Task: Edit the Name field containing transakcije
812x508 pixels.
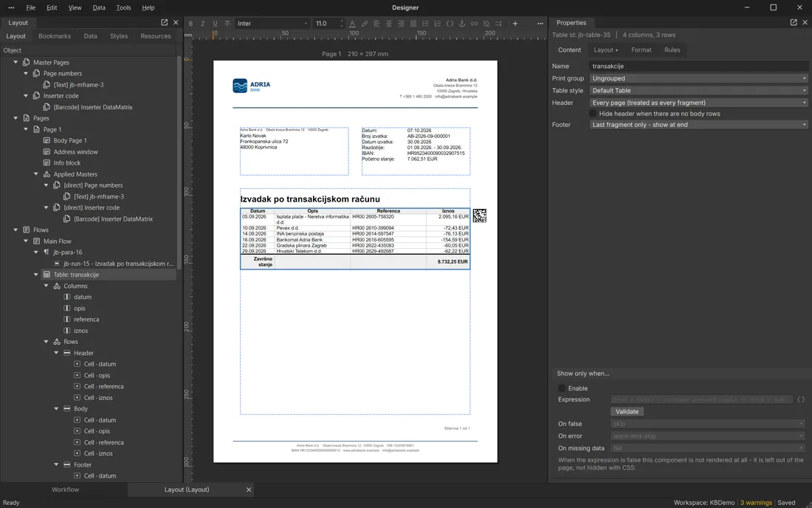Action: coord(698,66)
